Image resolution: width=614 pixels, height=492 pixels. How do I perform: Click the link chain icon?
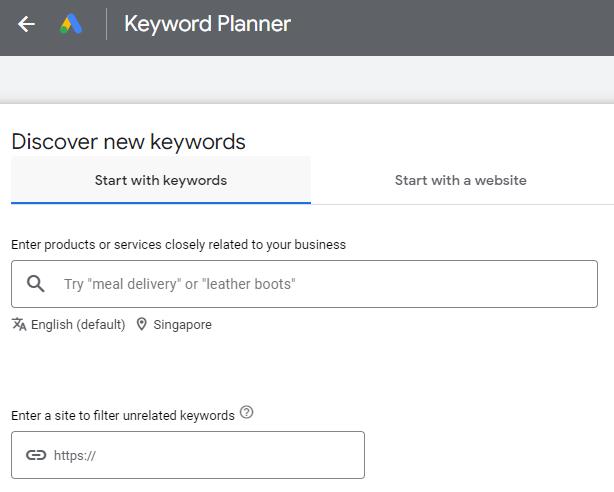click(x=36, y=455)
